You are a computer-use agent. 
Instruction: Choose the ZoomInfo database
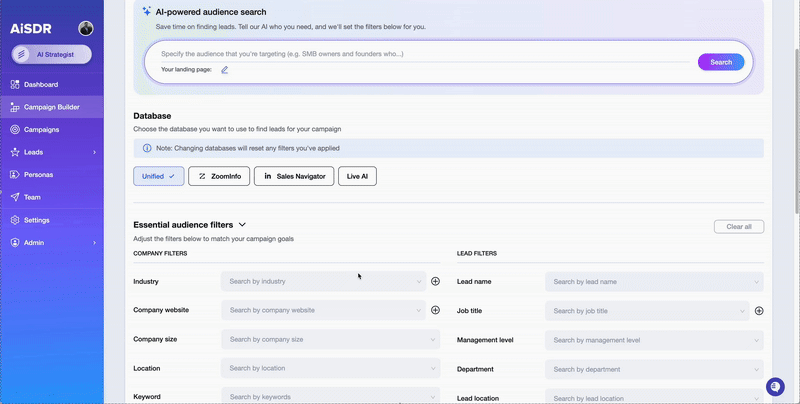pos(220,176)
